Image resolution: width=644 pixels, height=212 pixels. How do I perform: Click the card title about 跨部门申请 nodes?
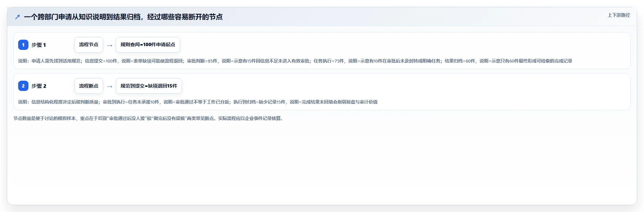pos(123,17)
